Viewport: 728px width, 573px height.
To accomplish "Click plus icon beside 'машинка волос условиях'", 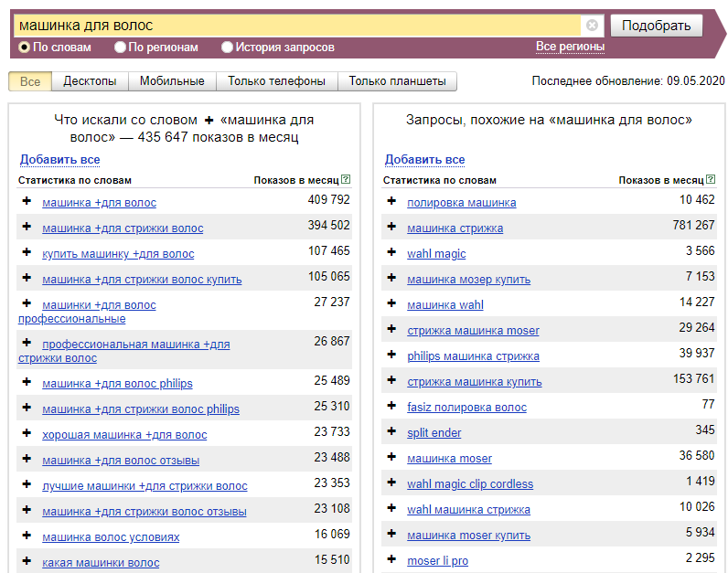I will (x=27, y=535).
